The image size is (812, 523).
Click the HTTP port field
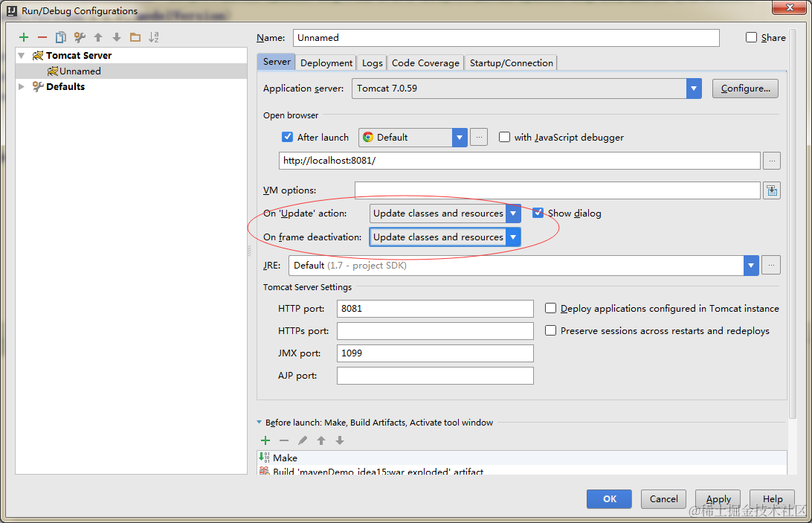click(x=435, y=309)
